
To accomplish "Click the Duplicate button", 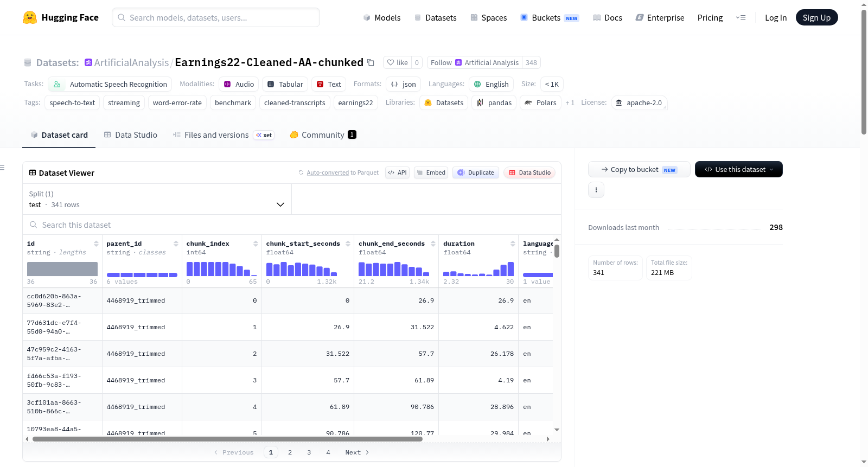I will point(476,172).
